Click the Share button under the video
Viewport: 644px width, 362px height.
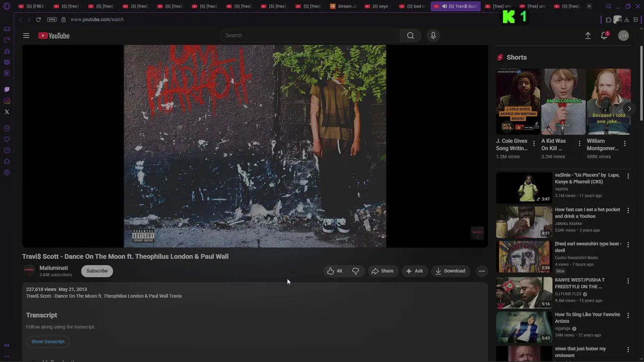coord(382,271)
